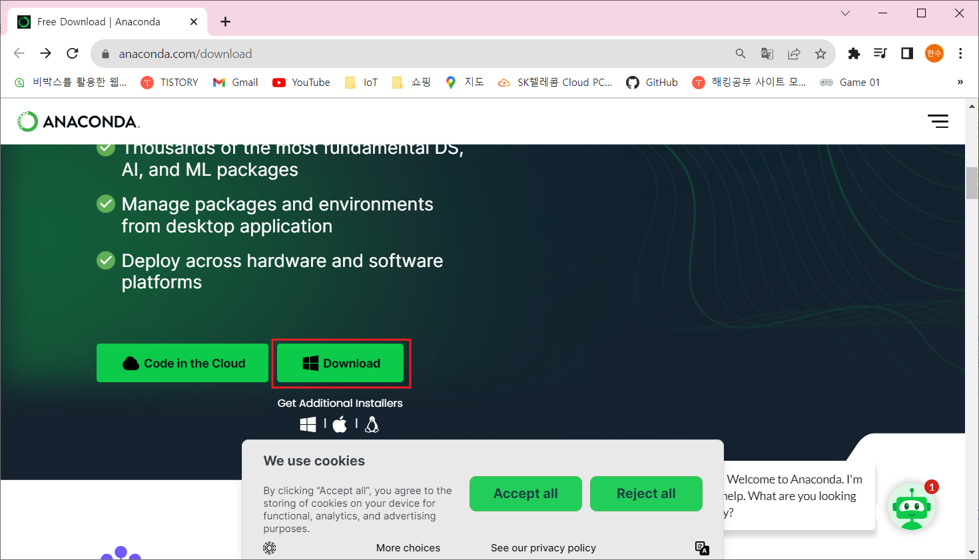The image size is (979, 560).
Task: Open the Gmail bookmark
Action: (236, 83)
